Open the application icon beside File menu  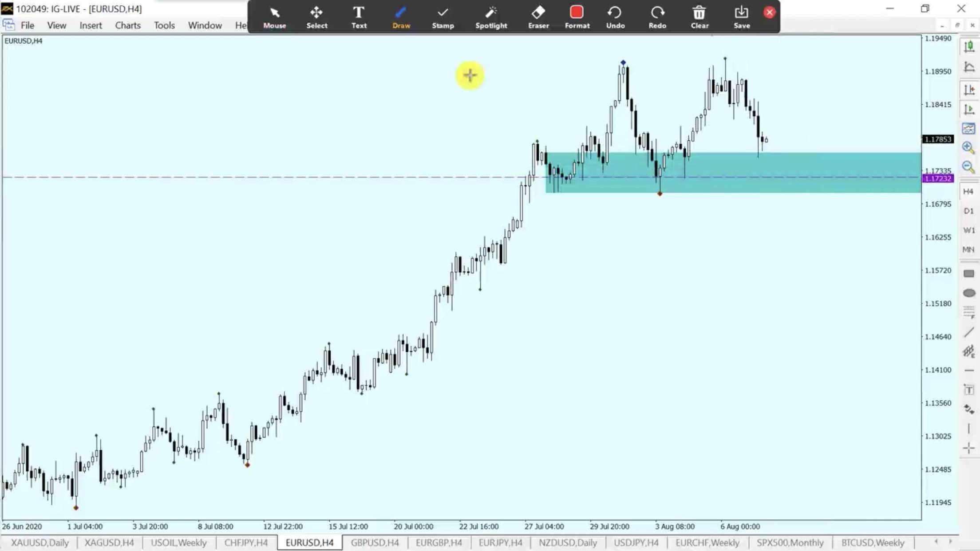[8, 25]
